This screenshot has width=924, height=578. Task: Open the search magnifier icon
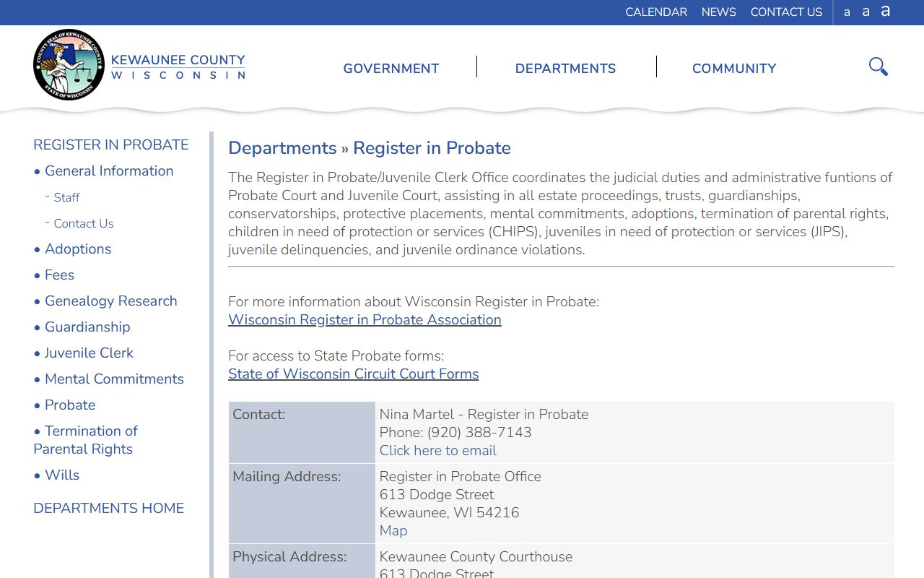(x=879, y=67)
